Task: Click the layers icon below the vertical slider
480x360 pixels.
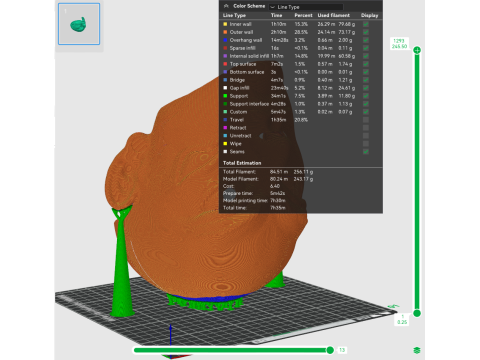Action: pyautogui.click(x=417, y=350)
